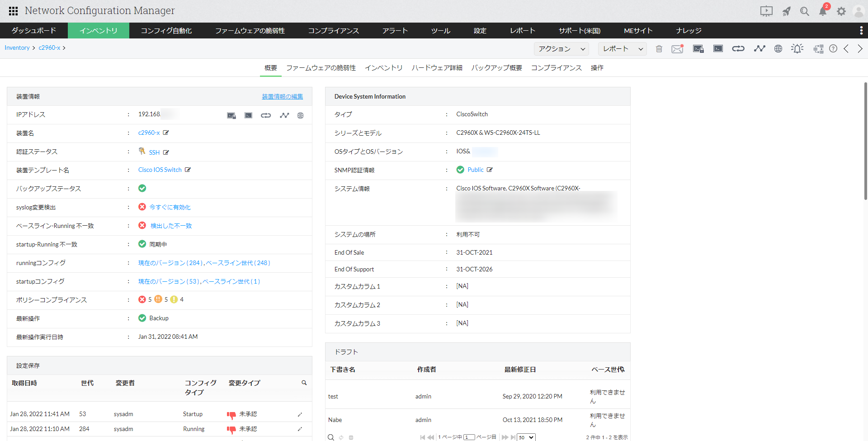
Task: Click the 装置情報の編集 link
Action: tap(282, 96)
